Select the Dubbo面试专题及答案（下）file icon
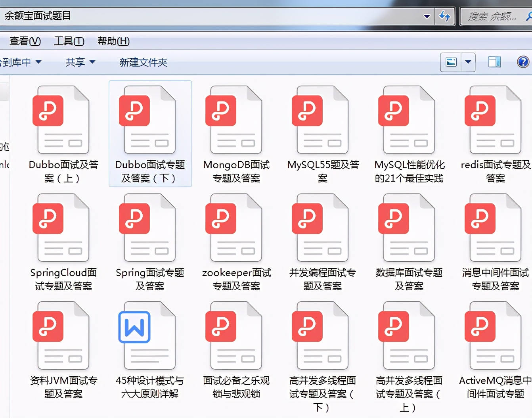The image size is (532, 418). [147, 120]
